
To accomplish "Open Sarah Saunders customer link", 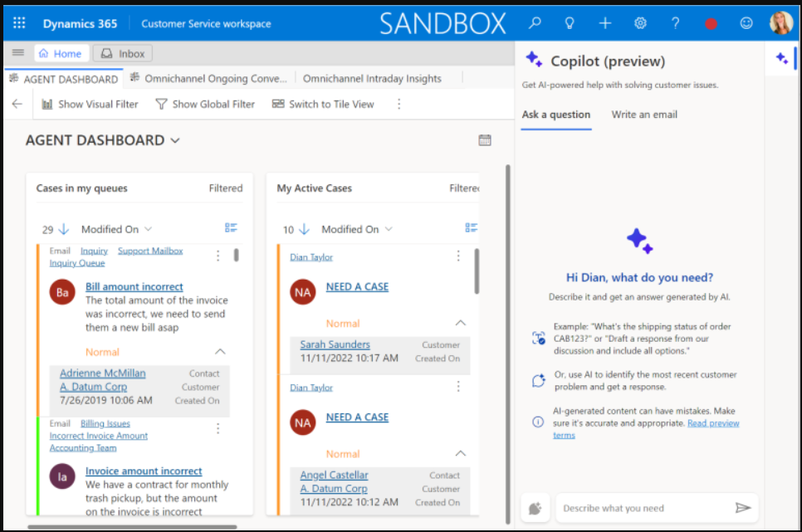I will (335, 344).
